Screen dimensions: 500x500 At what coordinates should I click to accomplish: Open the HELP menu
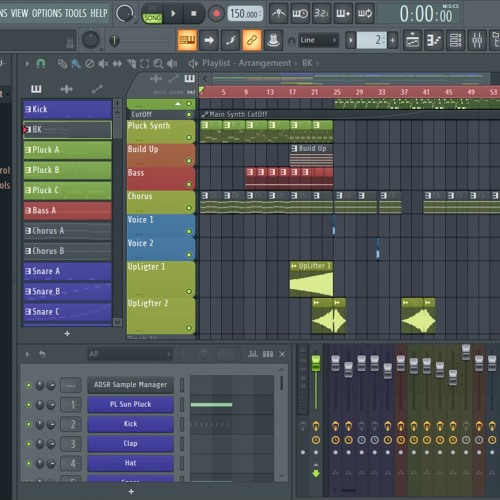point(99,13)
